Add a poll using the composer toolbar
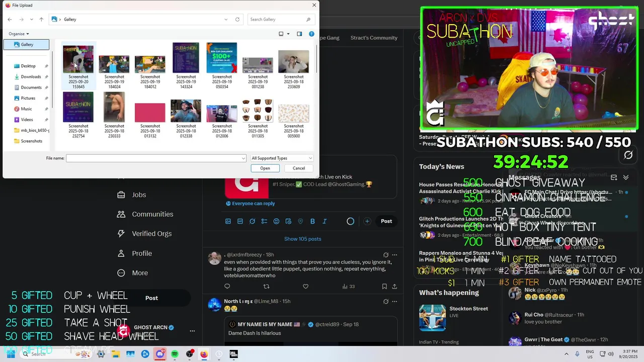Screen dimensions: 644x362 (x=264, y=221)
